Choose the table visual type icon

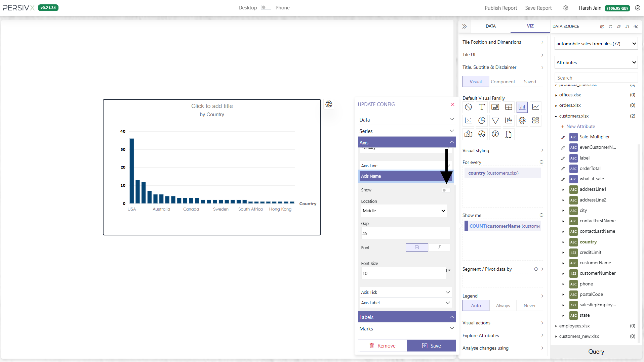(509, 107)
